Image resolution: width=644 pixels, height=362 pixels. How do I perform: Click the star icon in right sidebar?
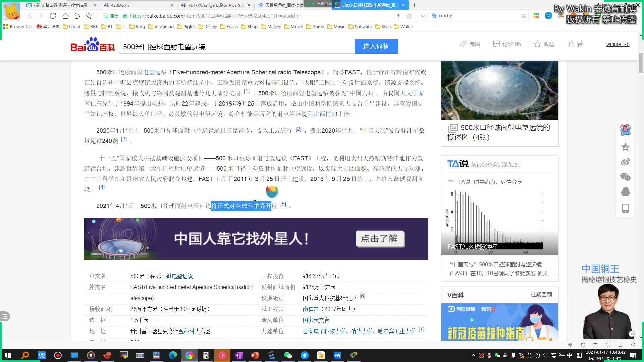[x=625, y=147]
